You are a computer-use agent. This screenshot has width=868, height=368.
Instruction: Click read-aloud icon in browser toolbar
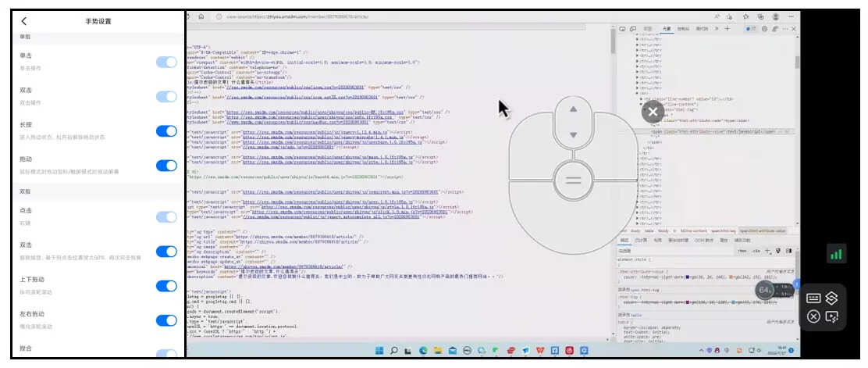click(x=717, y=16)
